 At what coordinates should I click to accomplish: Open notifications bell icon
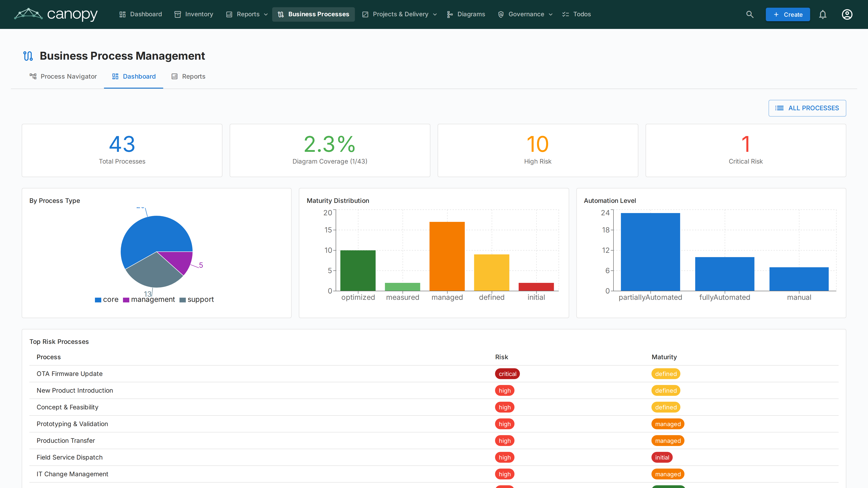click(823, 14)
